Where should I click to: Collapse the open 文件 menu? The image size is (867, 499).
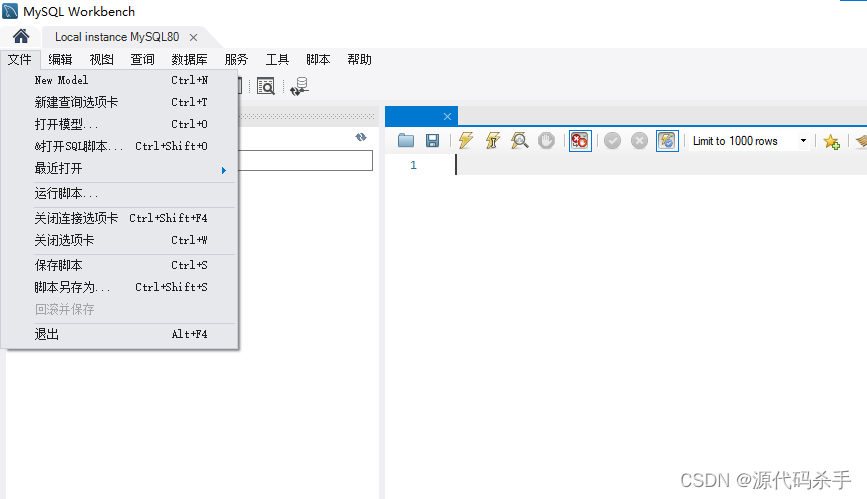click(x=19, y=59)
